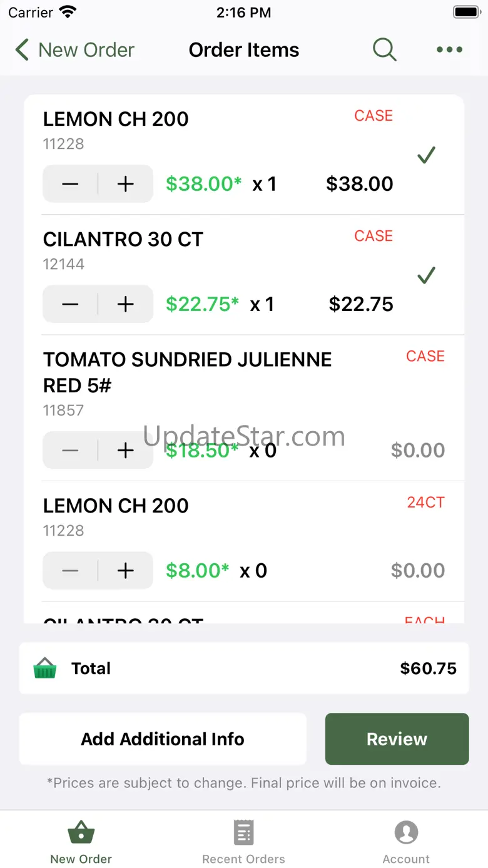Toggle checkmark on CILANTRO 30 CT

[426, 275]
